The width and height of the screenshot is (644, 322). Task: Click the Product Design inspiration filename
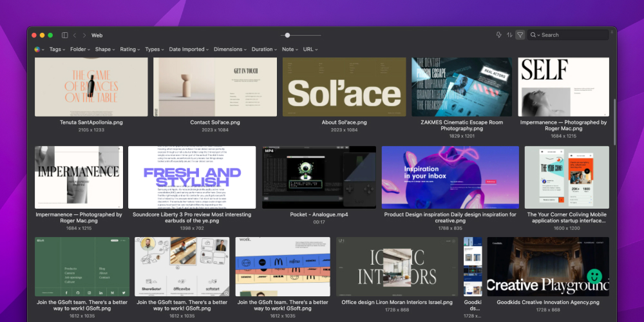[x=450, y=218]
